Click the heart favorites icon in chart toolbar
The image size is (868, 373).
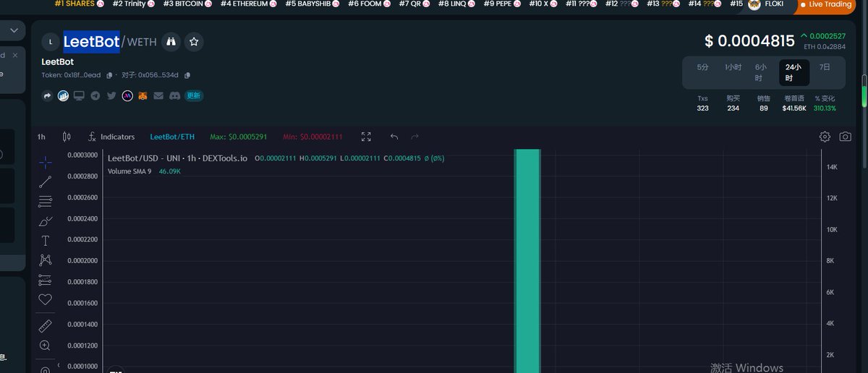[x=45, y=299]
